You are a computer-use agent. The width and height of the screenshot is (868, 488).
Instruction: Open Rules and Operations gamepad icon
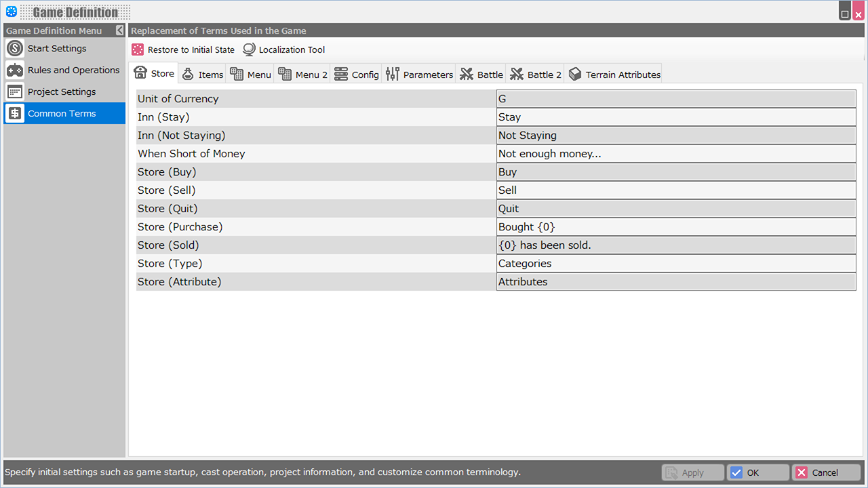pyautogui.click(x=15, y=70)
